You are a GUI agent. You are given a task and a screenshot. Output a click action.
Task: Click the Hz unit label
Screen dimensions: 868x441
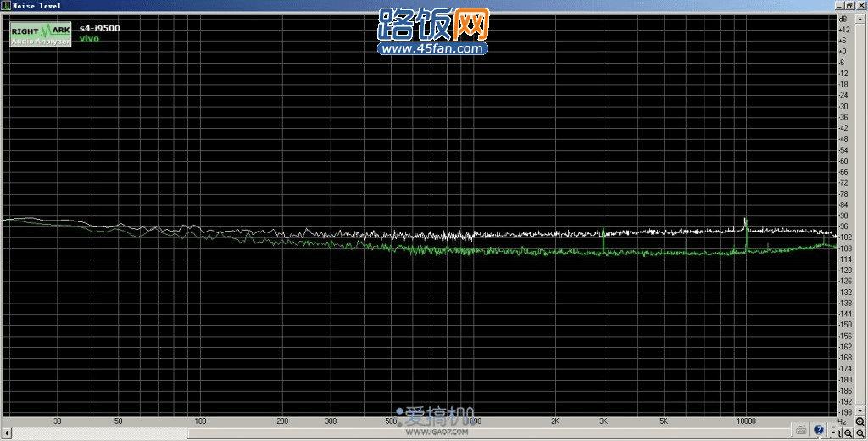[x=842, y=421]
